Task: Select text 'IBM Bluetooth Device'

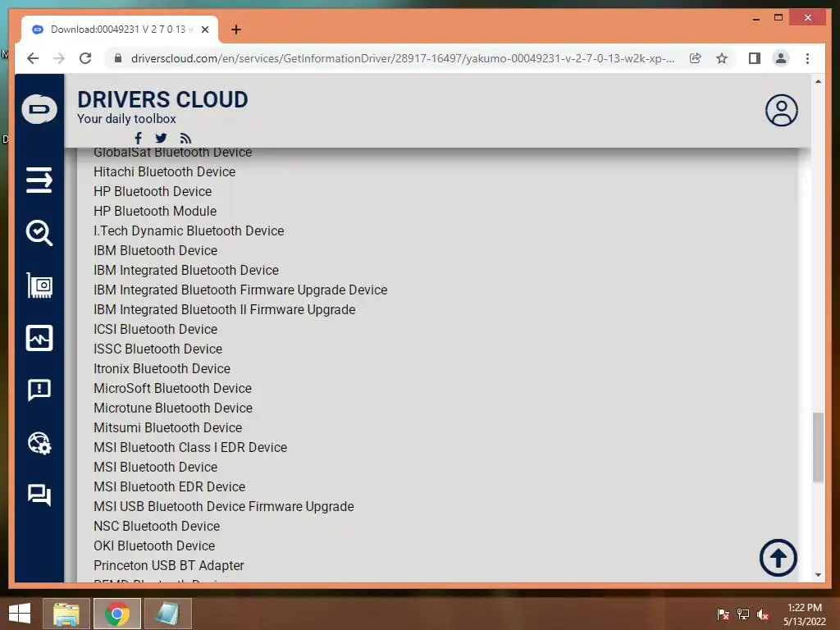Action: point(155,250)
